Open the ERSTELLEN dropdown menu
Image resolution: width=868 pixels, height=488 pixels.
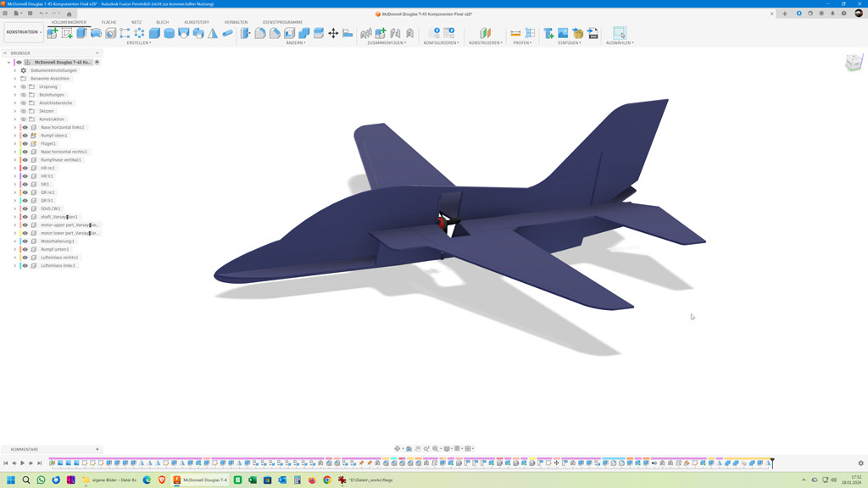138,43
